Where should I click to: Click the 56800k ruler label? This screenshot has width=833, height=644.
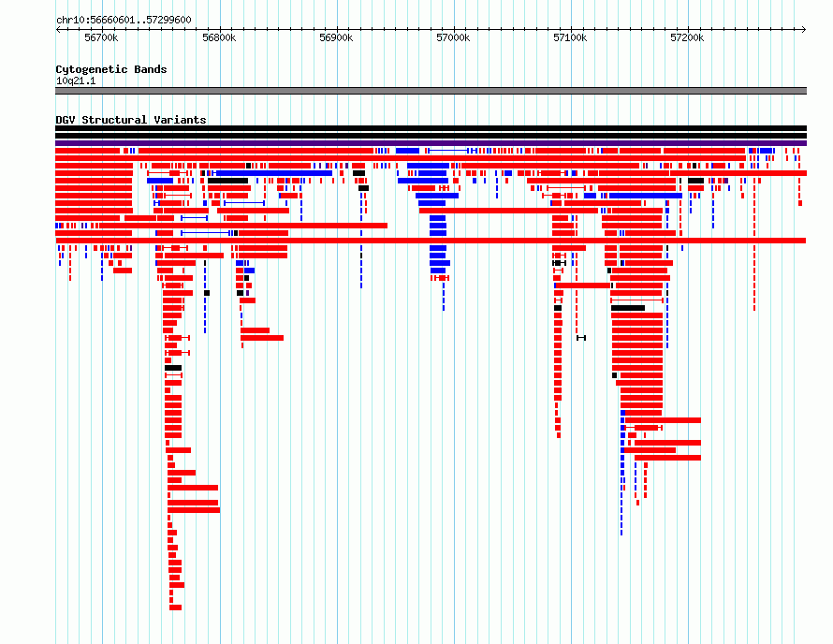coord(219,37)
